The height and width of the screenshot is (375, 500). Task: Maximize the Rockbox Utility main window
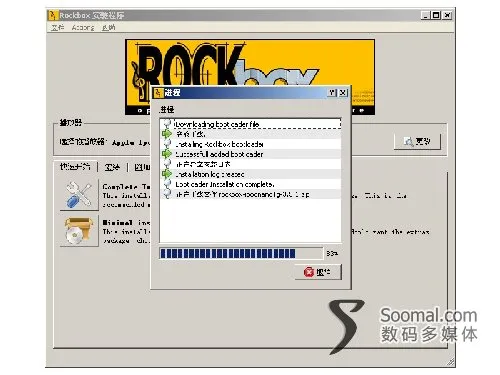tap(436, 15)
